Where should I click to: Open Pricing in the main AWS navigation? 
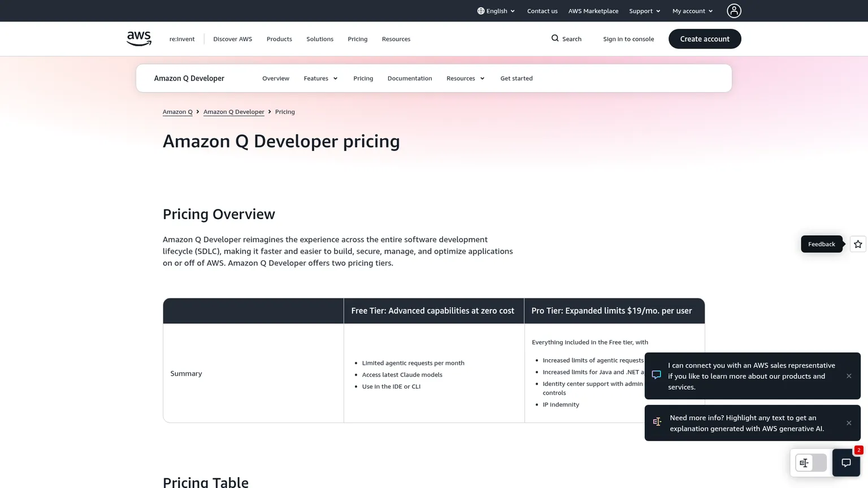tap(358, 39)
